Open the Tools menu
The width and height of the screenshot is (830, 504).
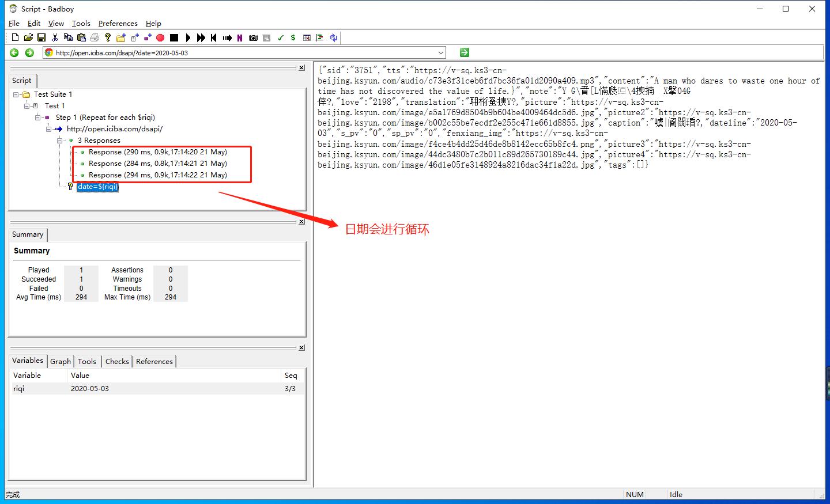click(x=81, y=24)
